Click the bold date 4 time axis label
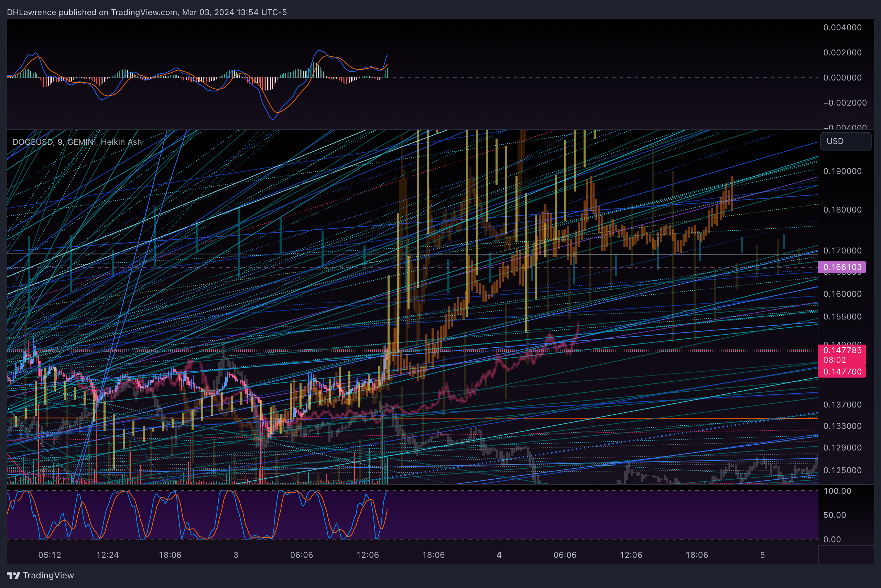Image resolution: width=881 pixels, height=588 pixels. click(499, 555)
